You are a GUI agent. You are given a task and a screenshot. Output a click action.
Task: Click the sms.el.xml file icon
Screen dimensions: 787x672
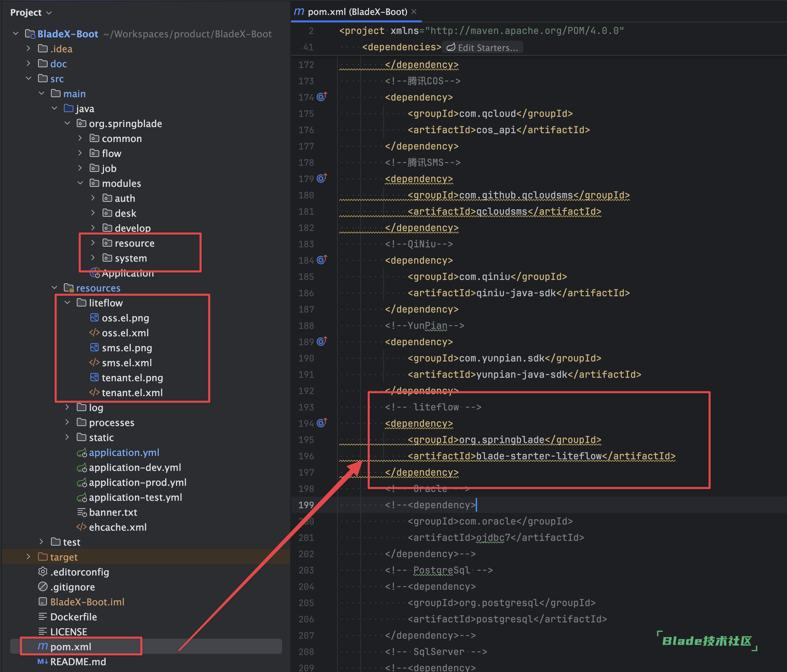point(94,362)
